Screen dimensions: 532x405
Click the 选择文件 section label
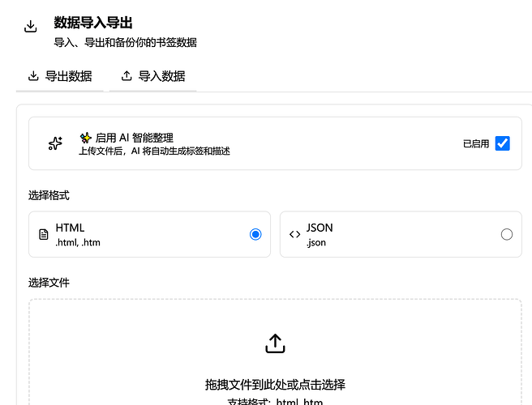coord(49,283)
